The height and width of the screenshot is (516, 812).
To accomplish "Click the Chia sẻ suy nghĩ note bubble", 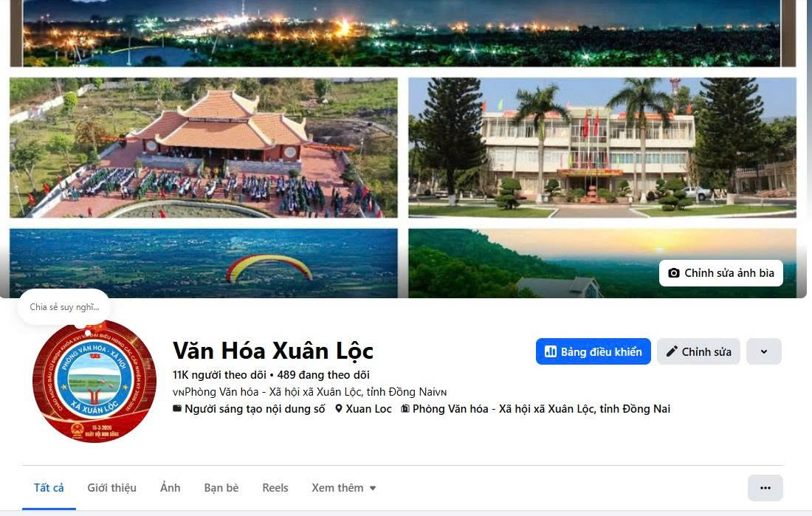I will [x=64, y=307].
